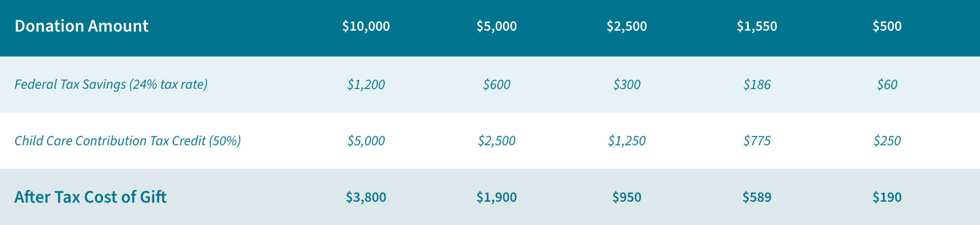
Task: Click the $1,550 donation amount header
Action: [757, 26]
